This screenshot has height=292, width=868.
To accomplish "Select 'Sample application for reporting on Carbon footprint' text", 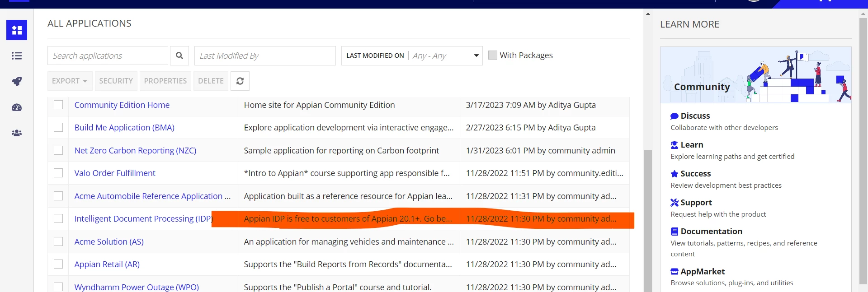I will point(341,150).
